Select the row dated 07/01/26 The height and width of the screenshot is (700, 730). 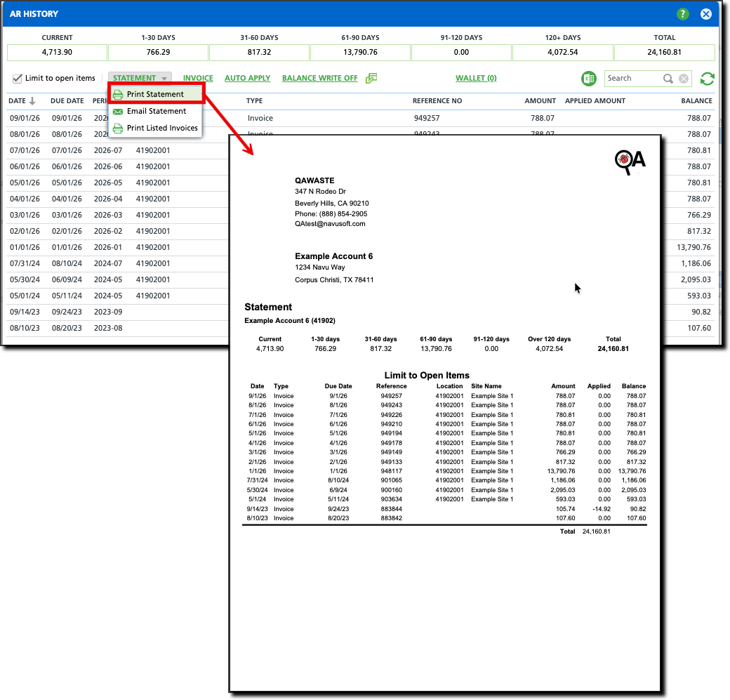pyautogui.click(x=117, y=150)
